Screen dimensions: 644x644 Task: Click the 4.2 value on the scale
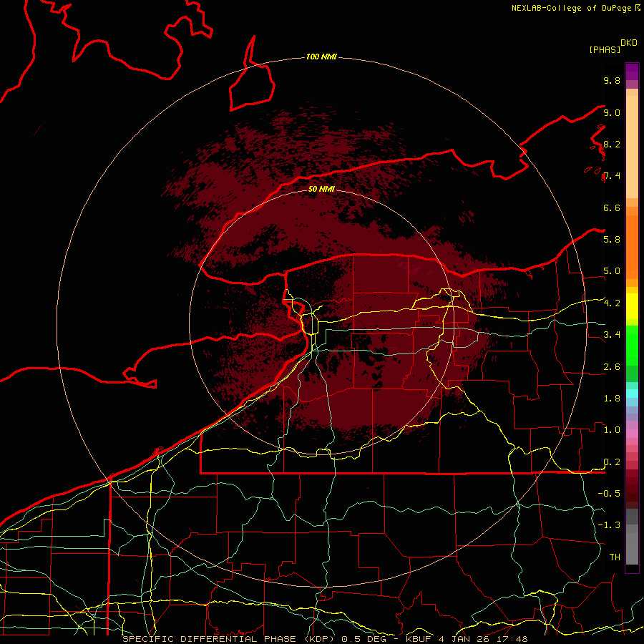coord(612,303)
